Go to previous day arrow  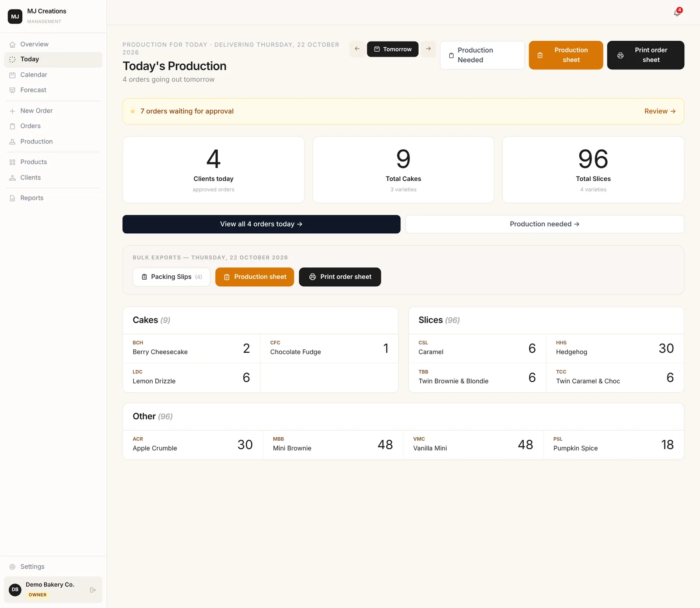pos(357,49)
